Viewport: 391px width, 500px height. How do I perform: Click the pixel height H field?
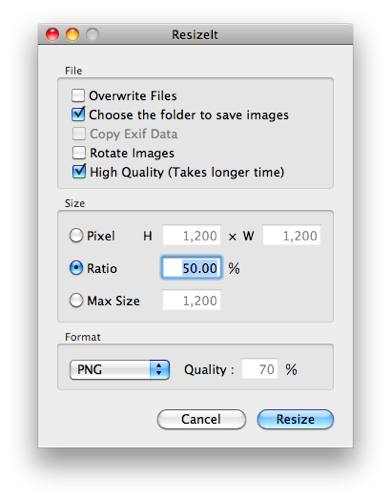coord(192,235)
